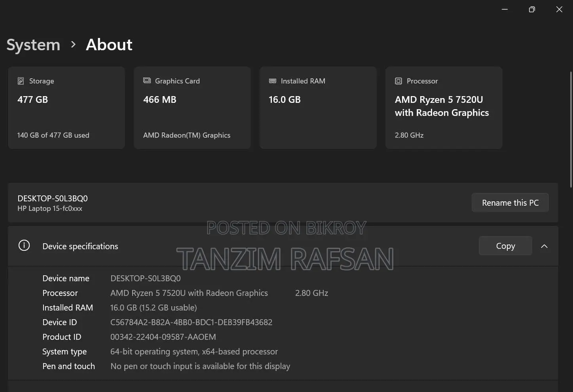This screenshot has width=573, height=392.
Task: Minimize the Settings window
Action: [x=505, y=9]
